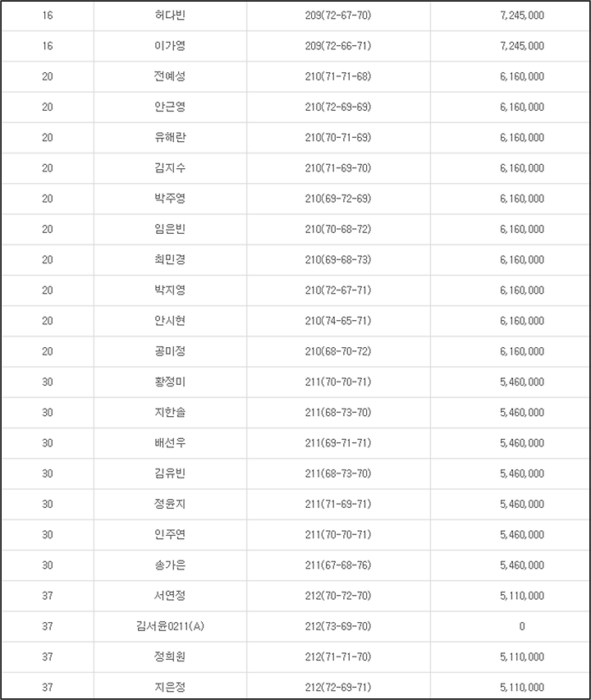Click player name 김지수
Image resolution: width=591 pixels, height=700 pixels.
(x=170, y=168)
